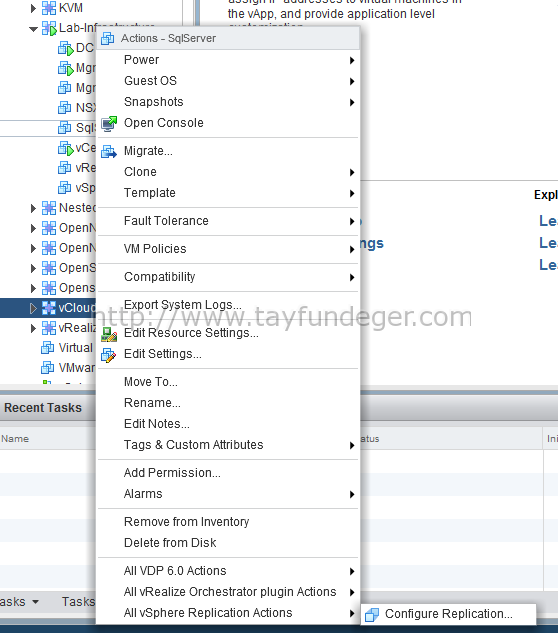Select the Virtual VM tree item

(67, 348)
